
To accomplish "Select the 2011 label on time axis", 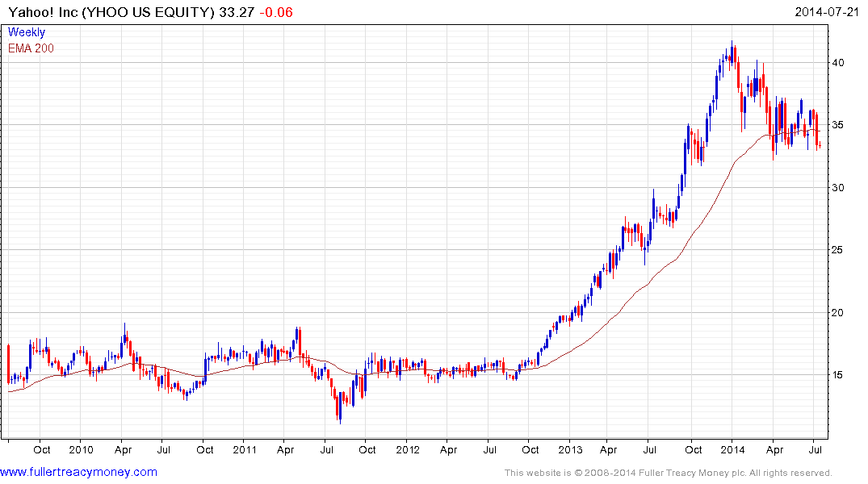I will click(x=244, y=449).
